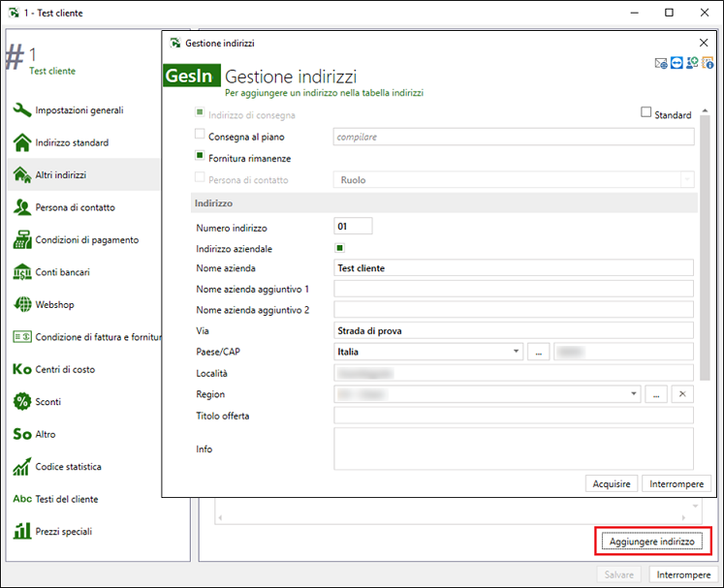The width and height of the screenshot is (724, 588).
Task: Click left arrow of horizontal scrollbar
Action: coord(220,517)
